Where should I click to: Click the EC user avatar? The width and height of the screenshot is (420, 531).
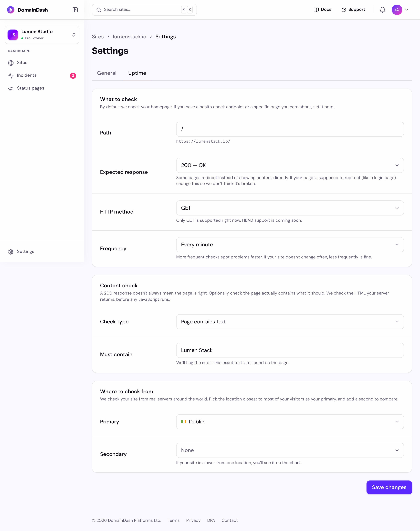(x=397, y=10)
